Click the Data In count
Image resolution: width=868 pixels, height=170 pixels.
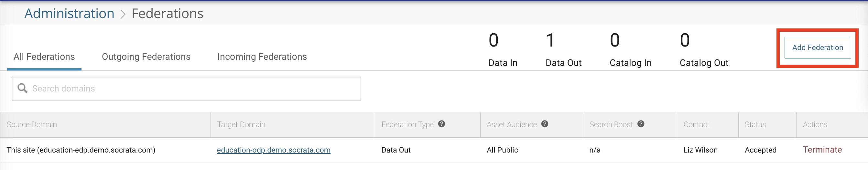coord(493,40)
